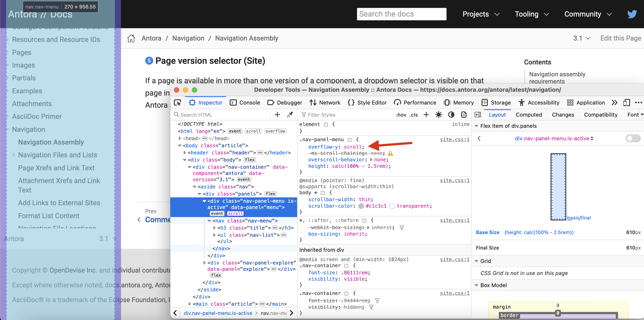
Task: Click flex badge next to div class="panels"
Action: [270, 194]
